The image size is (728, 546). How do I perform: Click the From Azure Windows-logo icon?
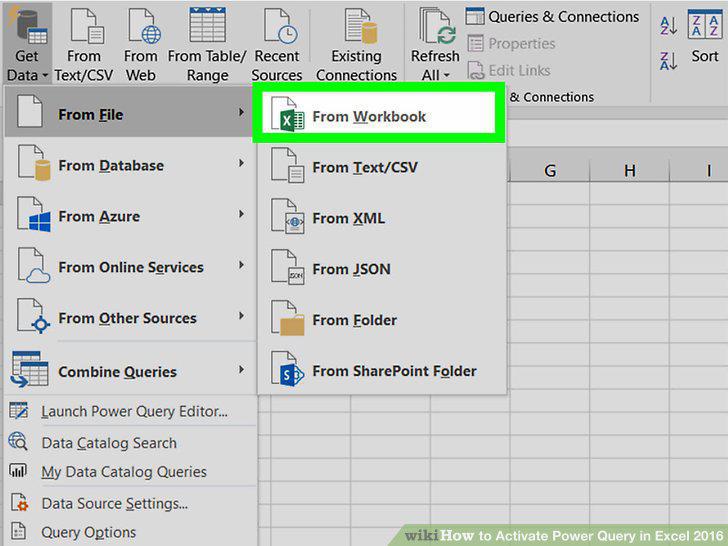(34, 214)
